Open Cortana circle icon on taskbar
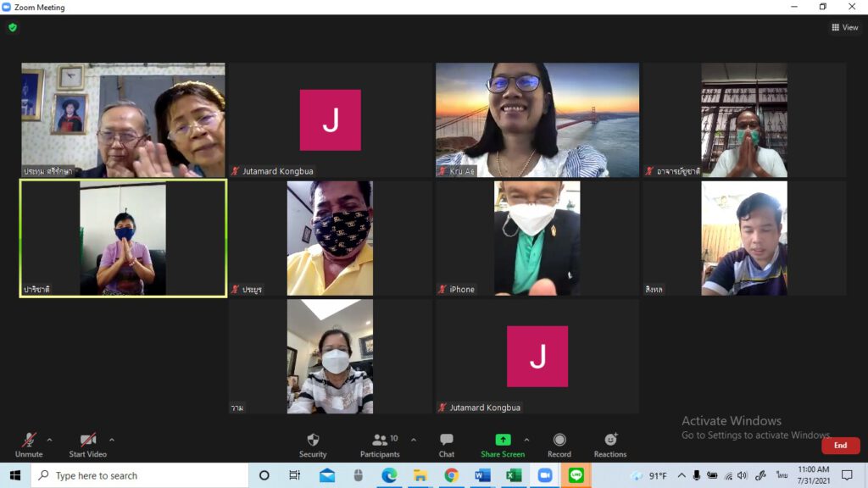Image resolution: width=868 pixels, height=488 pixels. point(264,475)
